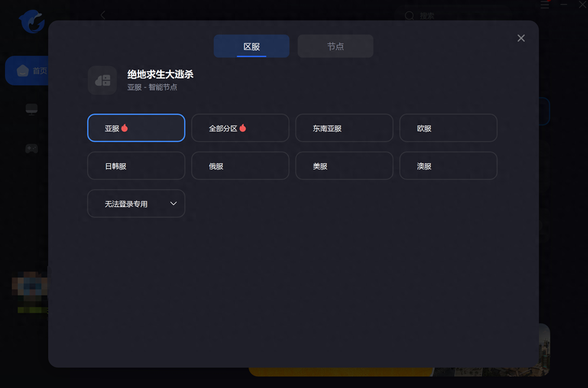Minimize the main window

[564, 4]
